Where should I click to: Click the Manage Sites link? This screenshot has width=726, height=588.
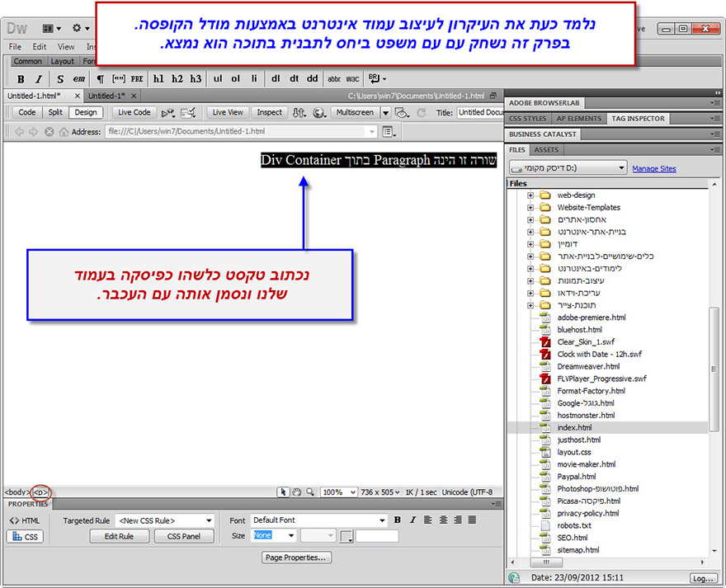(x=653, y=168)
